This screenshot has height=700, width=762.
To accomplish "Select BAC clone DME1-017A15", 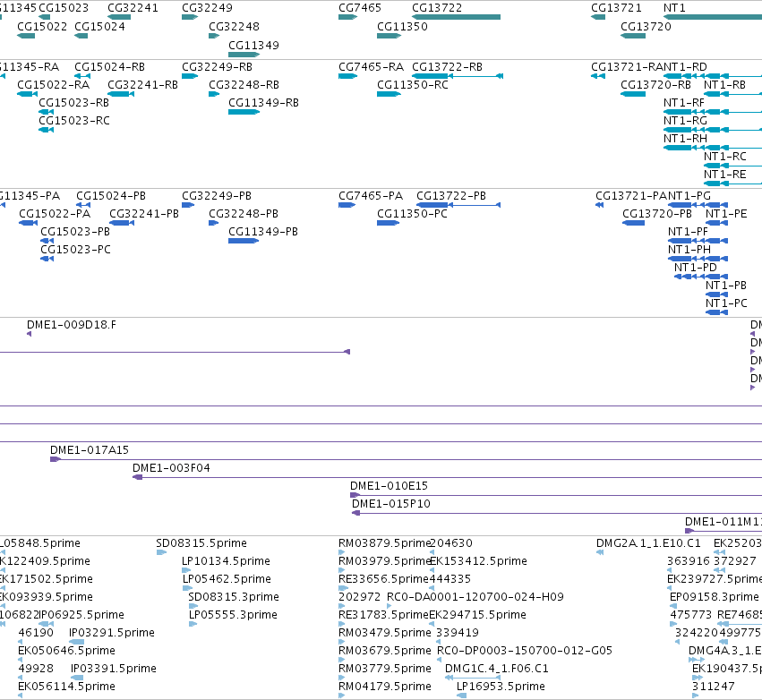I will coord(90,450).
